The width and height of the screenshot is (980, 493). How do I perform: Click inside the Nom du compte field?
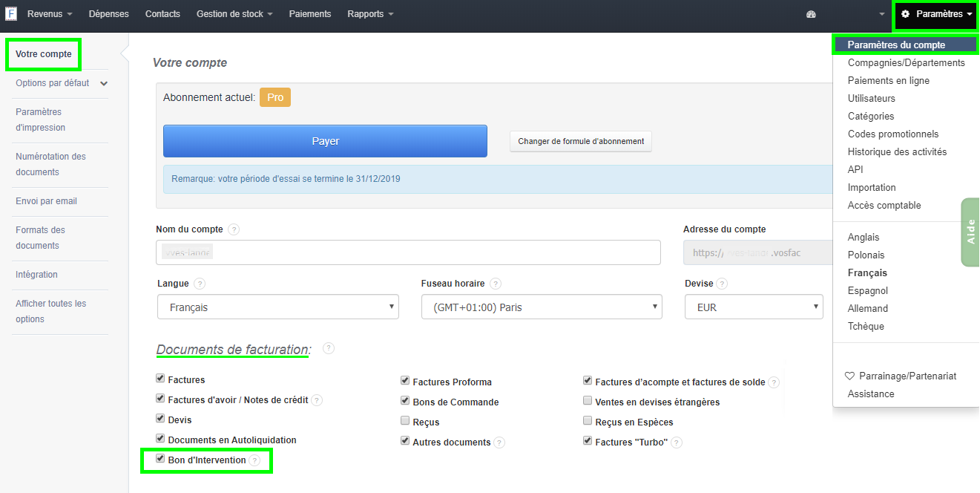(407, 252)
